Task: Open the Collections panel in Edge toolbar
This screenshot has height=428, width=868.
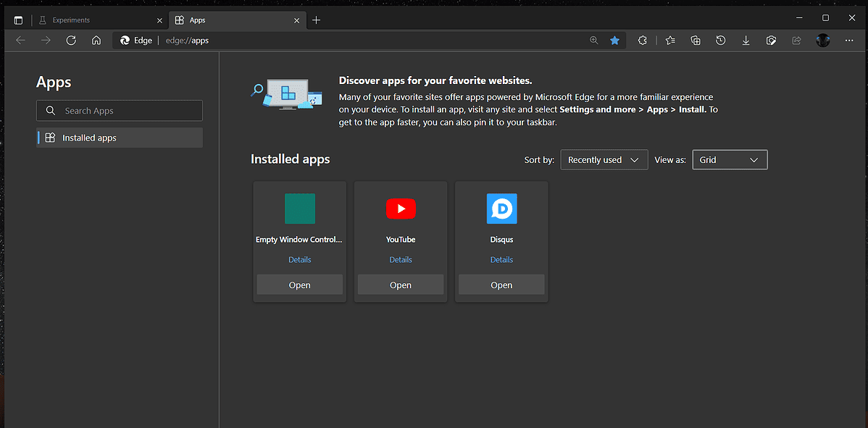Action: click(x=695, y=40)
